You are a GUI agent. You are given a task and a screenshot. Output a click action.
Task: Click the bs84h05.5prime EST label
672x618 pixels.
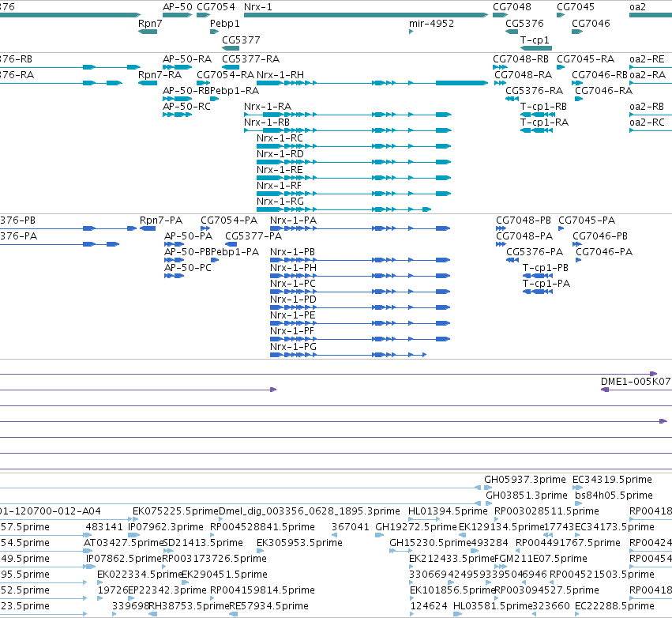[614, 496]
